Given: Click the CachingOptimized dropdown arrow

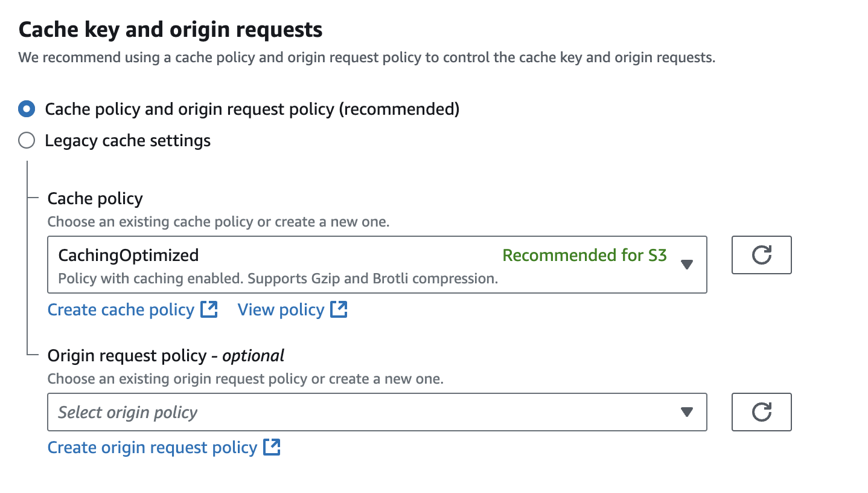Looking at the screenshot, I should point(686,265).
